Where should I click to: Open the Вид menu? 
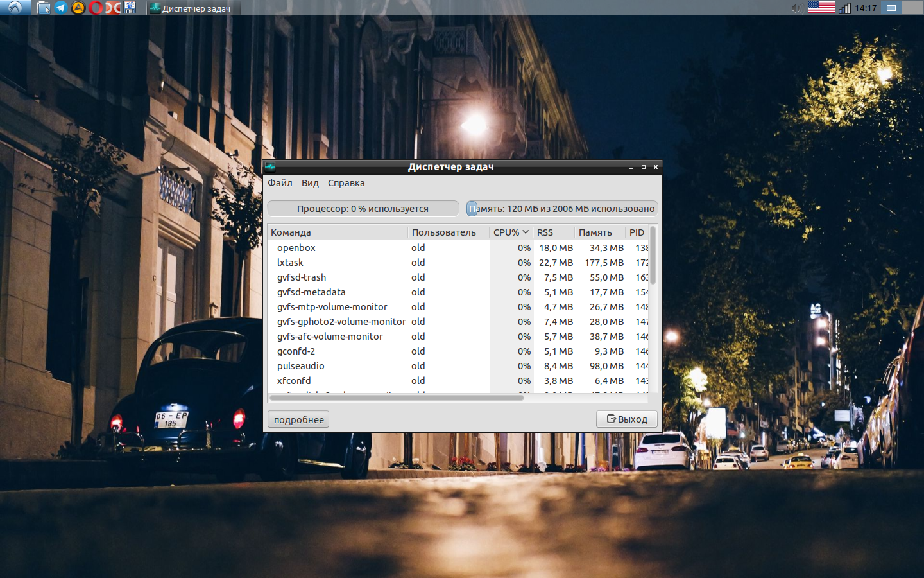tap(310, 183)
